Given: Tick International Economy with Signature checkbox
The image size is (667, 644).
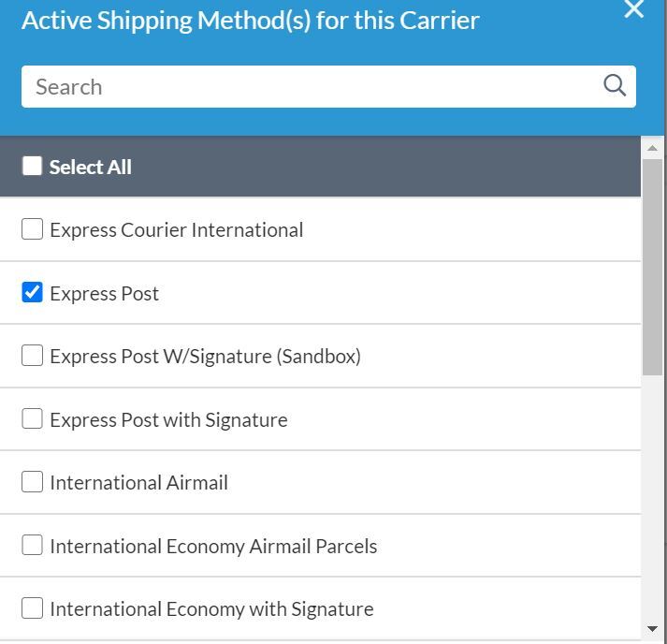Looking at the screenshot, I should click(33, 608).
